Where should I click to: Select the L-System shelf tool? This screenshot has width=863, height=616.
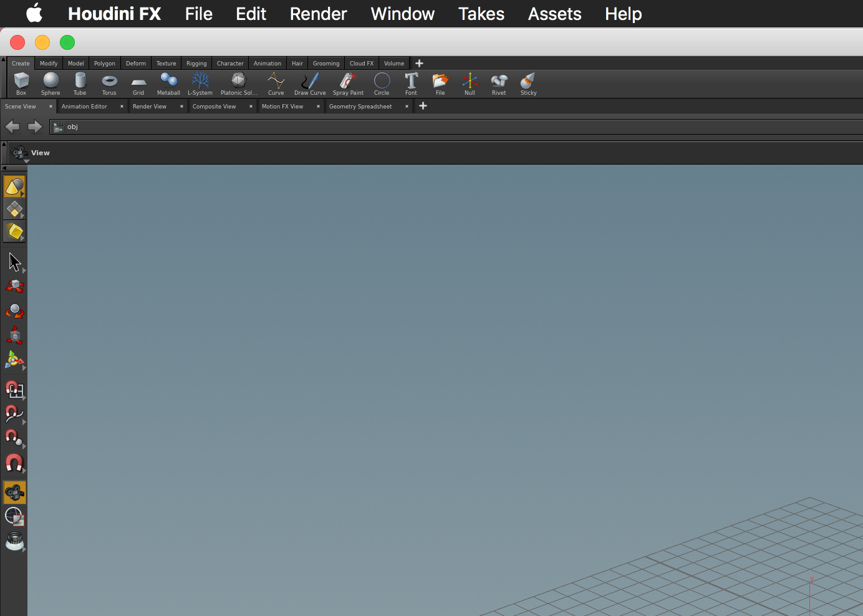pyautogui.click(x=200, y=84)
